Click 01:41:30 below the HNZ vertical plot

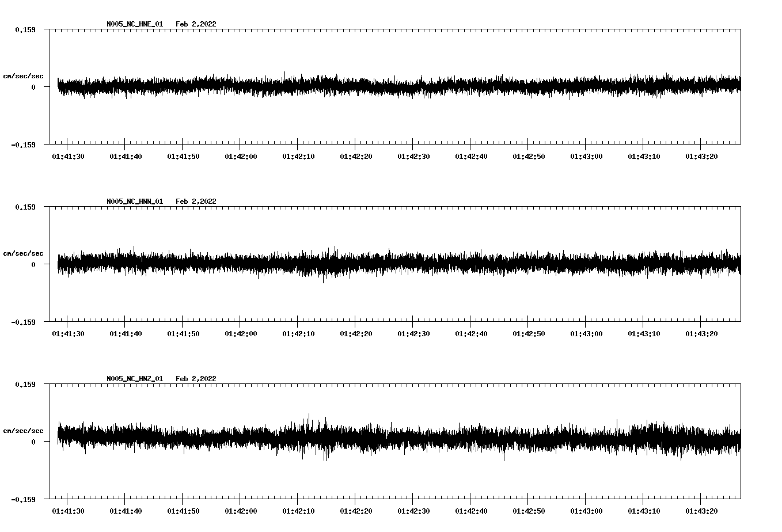tap(68, 511)
